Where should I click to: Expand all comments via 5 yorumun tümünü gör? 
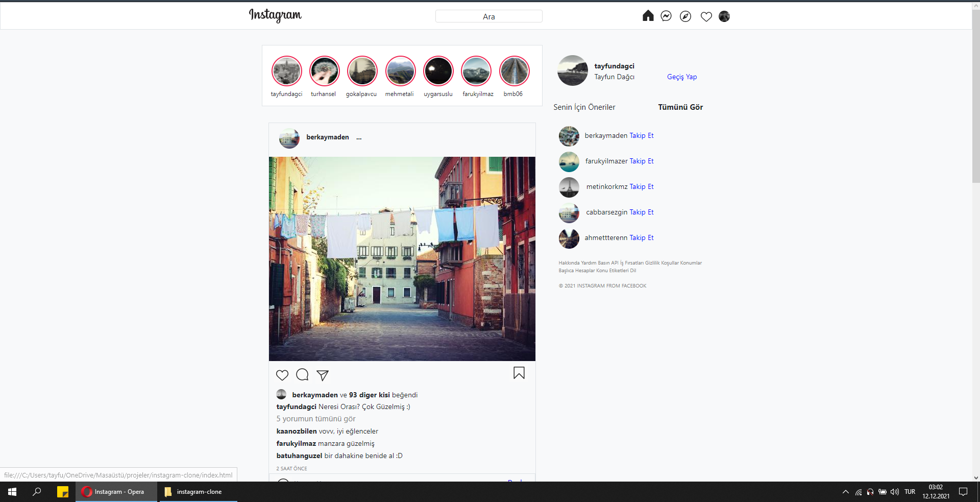tap(315, 419)
